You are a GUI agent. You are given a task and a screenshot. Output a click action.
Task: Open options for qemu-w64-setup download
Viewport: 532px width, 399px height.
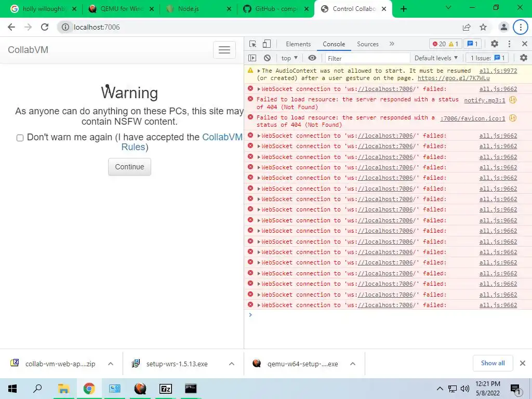(353, 364)
